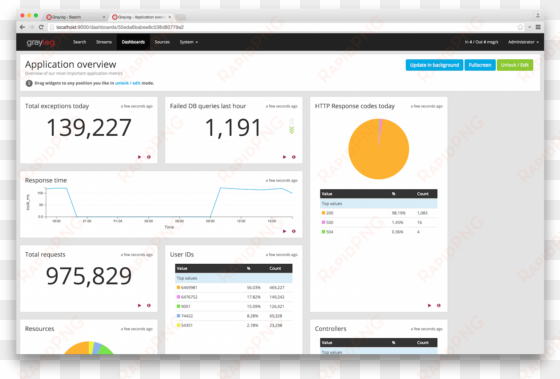560x379 pixels.
Task: Click blue swatch for user ID 74422
Action: (x=179, y=316)
